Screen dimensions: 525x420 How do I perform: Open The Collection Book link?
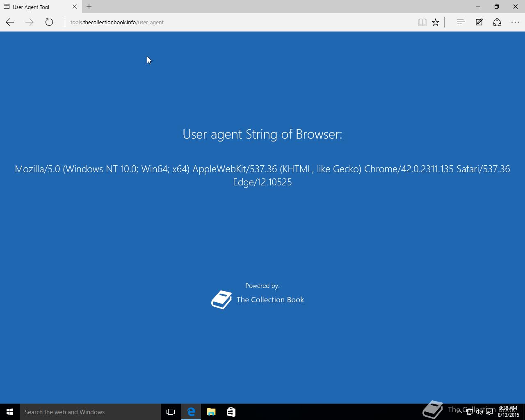pyautogui.click(x=270, y=300)
